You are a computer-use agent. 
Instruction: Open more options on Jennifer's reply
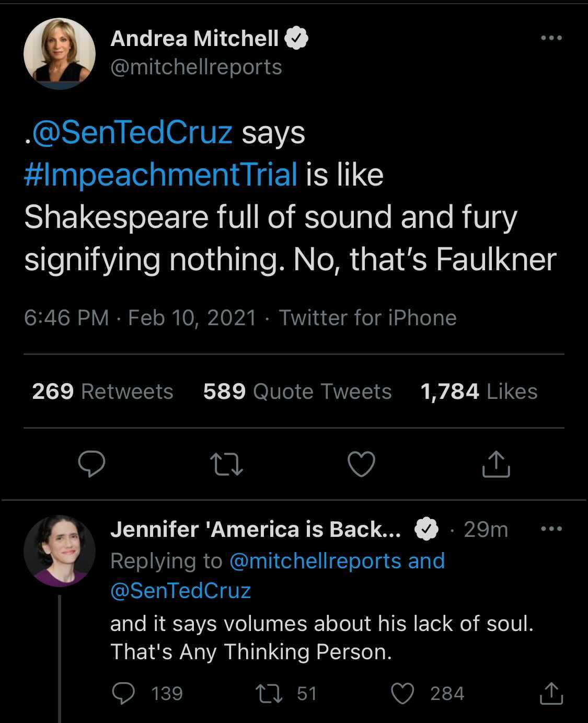551,529
